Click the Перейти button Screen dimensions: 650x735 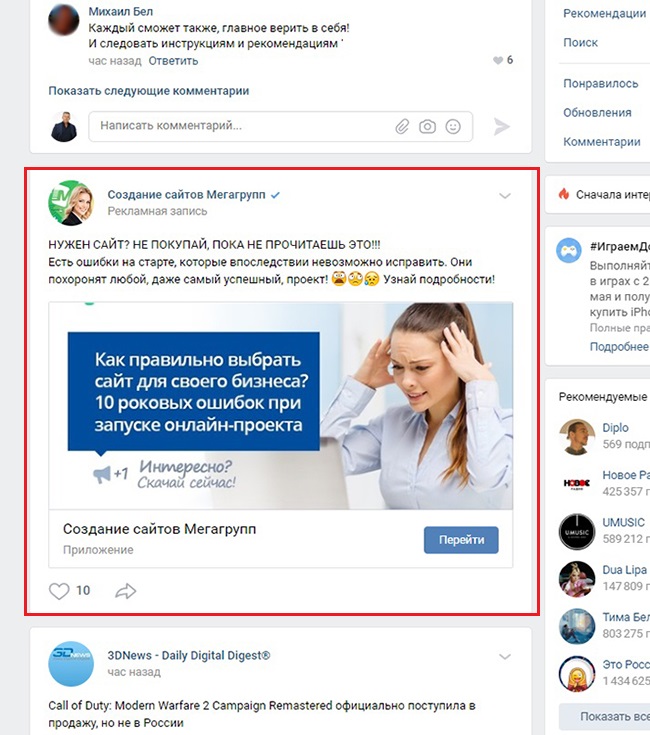click(x=461, y=540)
